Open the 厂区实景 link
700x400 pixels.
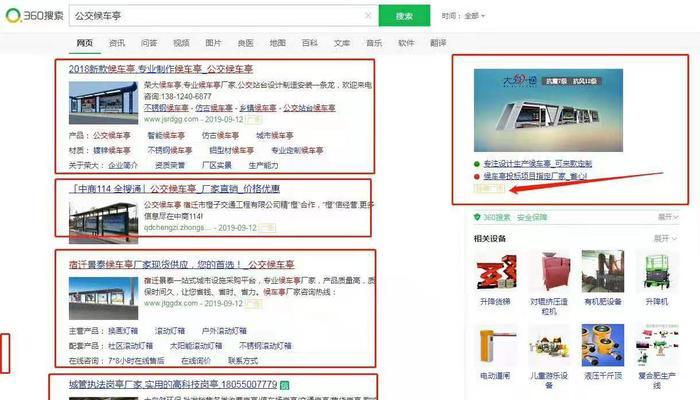217,165
